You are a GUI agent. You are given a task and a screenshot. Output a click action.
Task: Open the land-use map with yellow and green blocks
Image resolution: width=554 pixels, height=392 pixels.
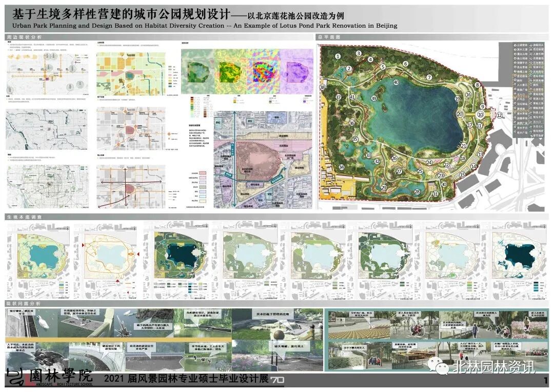tap(131, 74)
